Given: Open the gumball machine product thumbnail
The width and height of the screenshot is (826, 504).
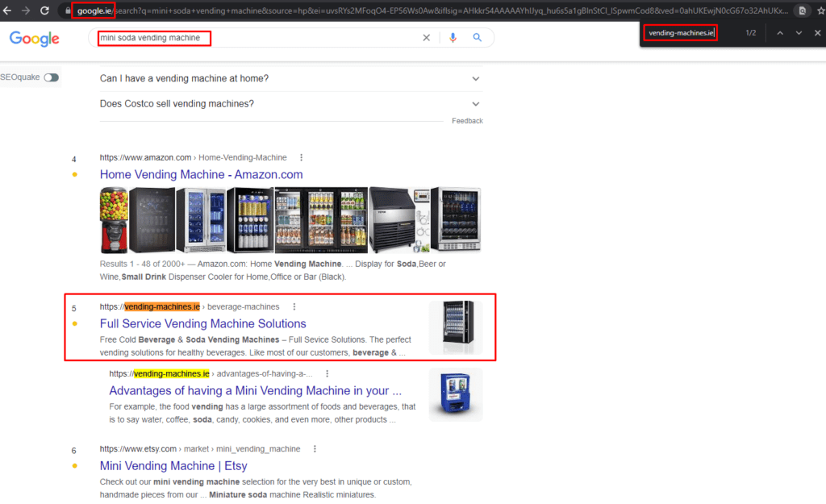Looking at the screenshot, I should (114, 220).
